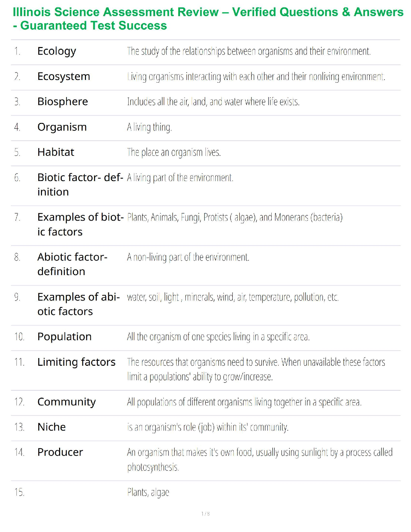Click the "Community" term
Screen dimensions: 411x532
[66, 402]
